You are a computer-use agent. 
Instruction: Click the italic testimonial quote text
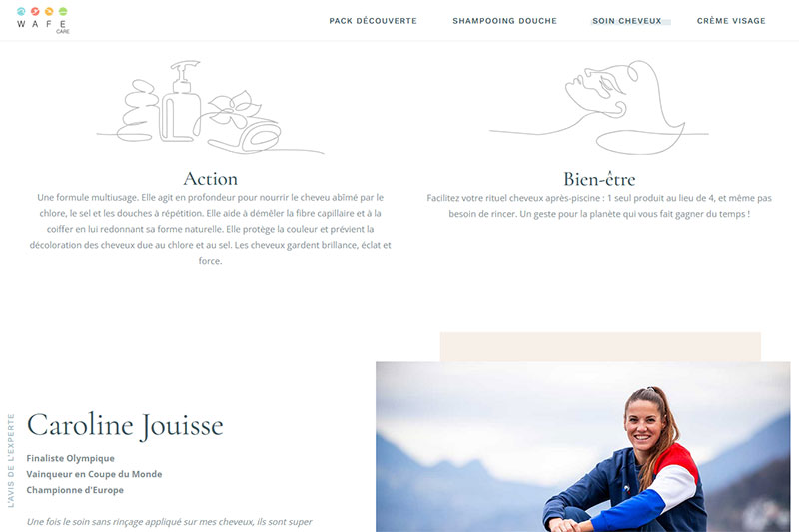169,522
